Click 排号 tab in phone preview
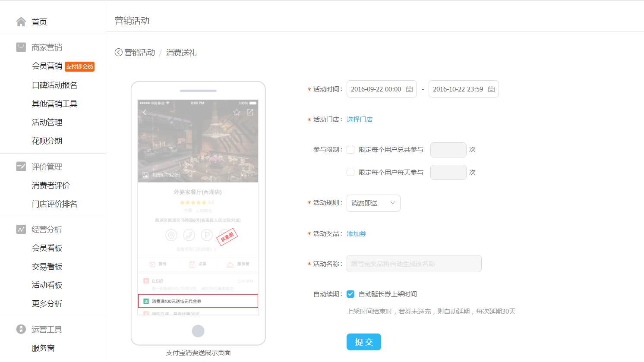 coord(158,264)
